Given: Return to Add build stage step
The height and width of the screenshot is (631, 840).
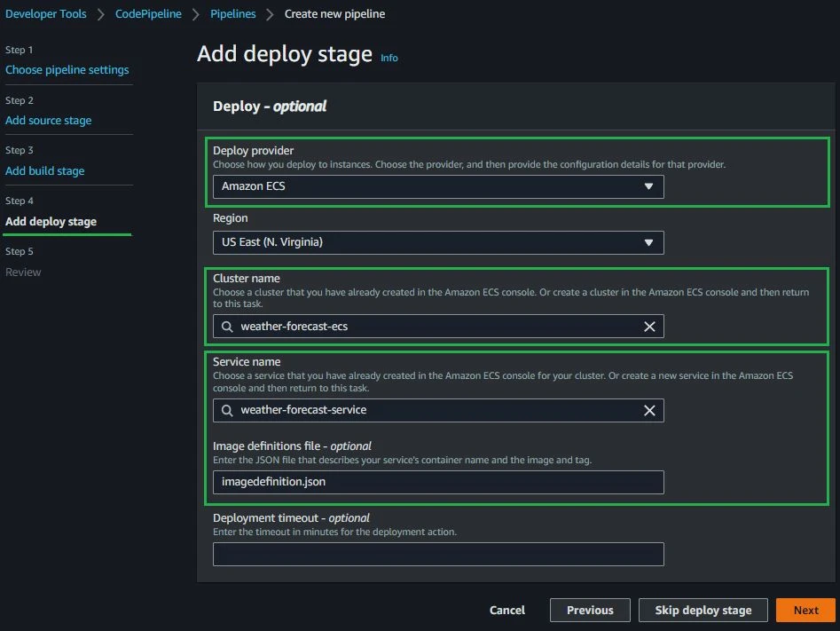Looking at the screenshot, I should (x=45, y=170).
